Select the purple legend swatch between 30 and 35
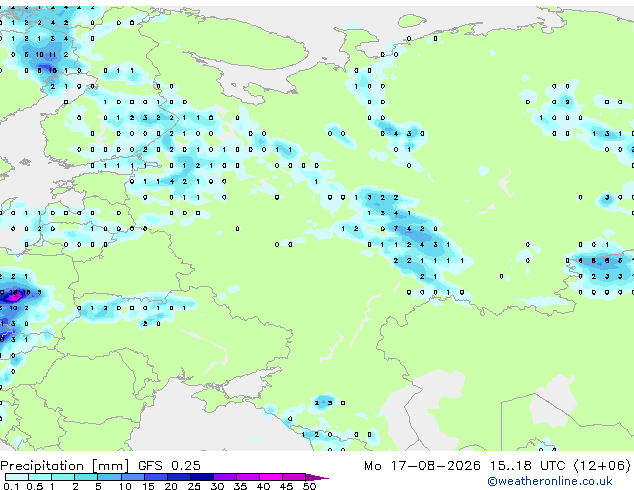The height and width of the screenshot is (490, 634). coord(225,477)
